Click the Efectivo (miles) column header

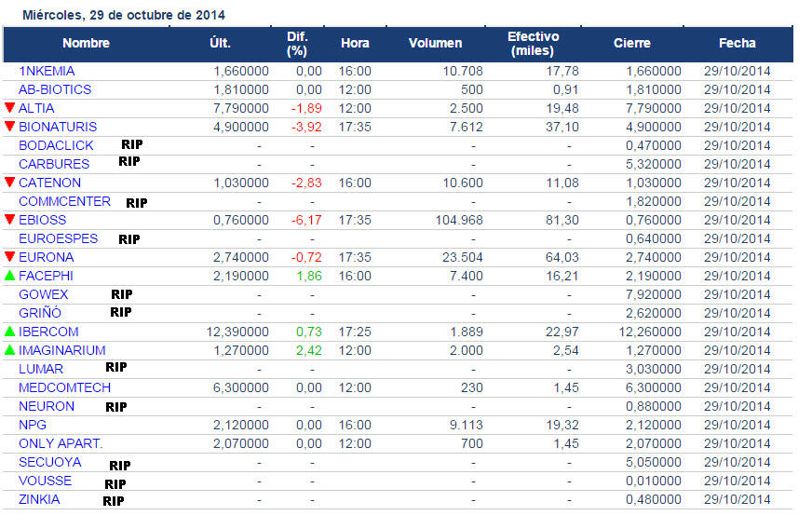pos(533,43)
